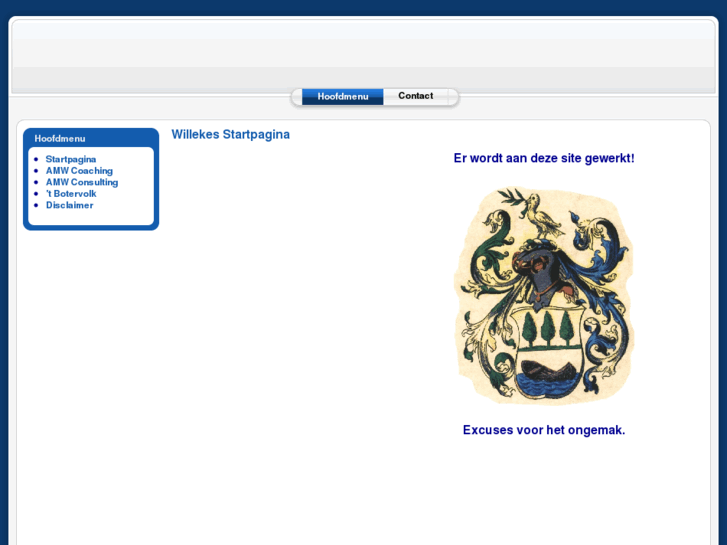Select text 'Excuses voor het ongemak.'
Screen dimensions: 727x545
544,430
